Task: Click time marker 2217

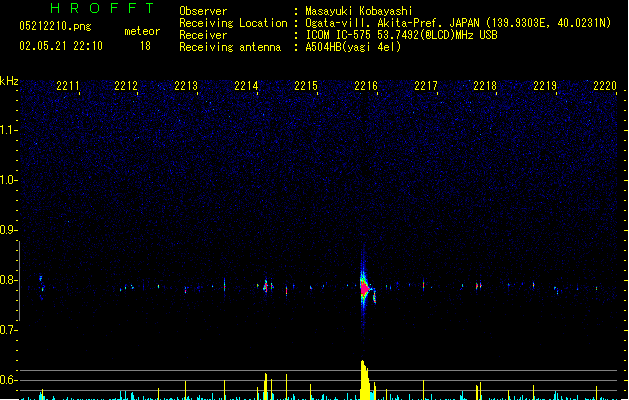Action: pos(426,86)
